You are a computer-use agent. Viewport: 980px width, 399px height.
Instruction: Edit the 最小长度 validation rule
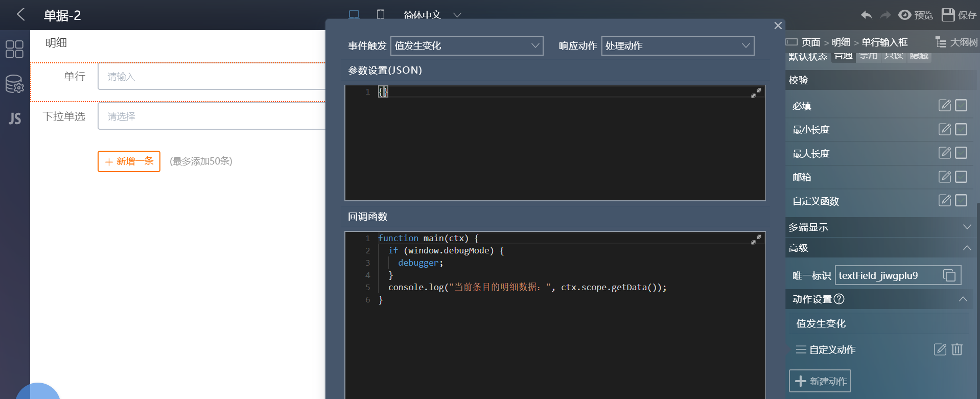pos(945,129)
